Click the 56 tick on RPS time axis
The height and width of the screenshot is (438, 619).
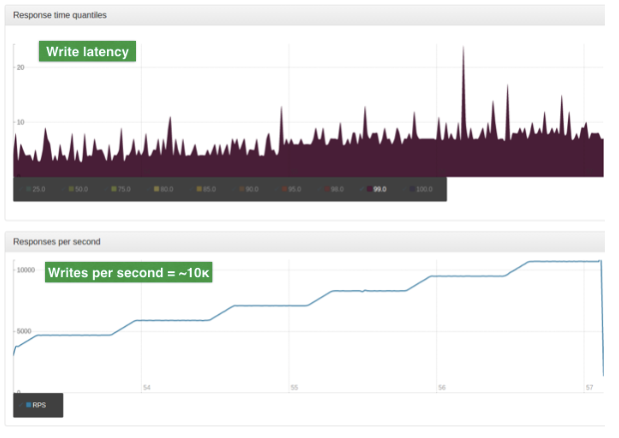442,388
